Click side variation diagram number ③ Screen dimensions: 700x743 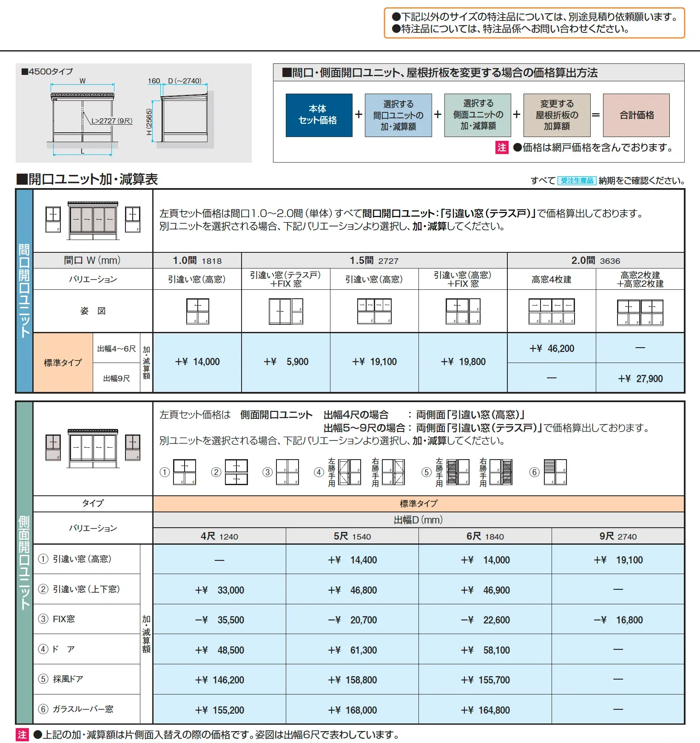(x=287, y=472)
